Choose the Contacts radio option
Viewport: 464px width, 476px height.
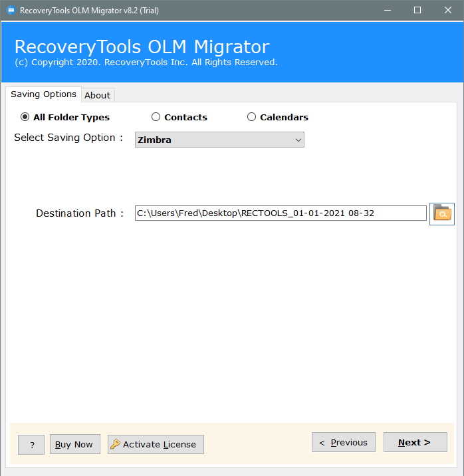156,117
